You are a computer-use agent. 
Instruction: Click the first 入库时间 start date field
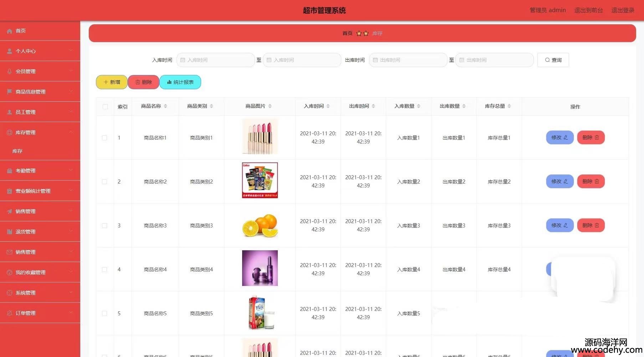(215, 60)
